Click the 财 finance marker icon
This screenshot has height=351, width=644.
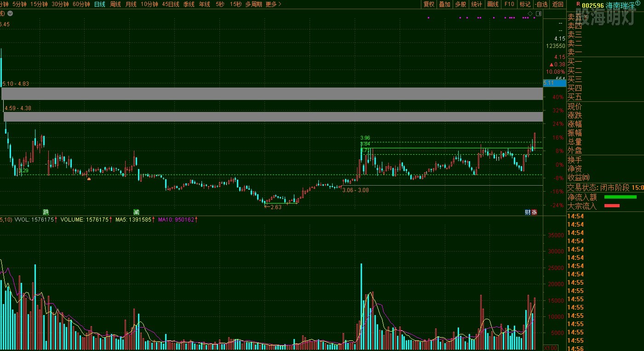528,212
